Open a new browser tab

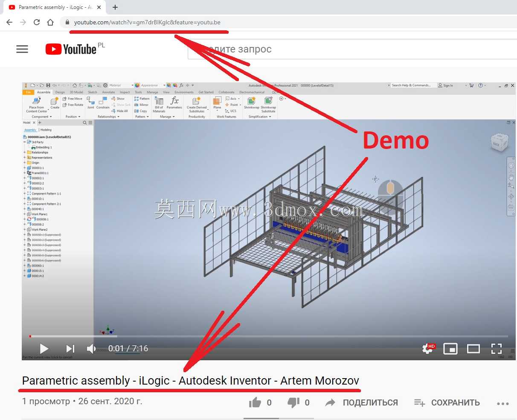(x=115, y=7)
